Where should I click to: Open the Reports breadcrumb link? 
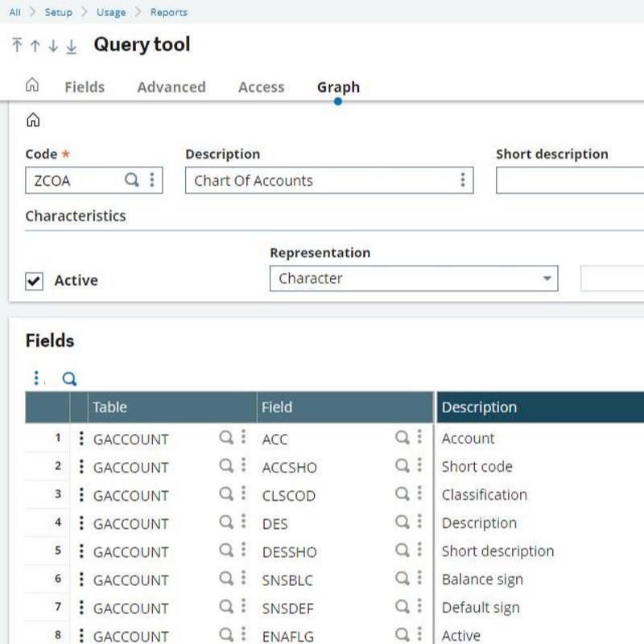tap(167, 12)
